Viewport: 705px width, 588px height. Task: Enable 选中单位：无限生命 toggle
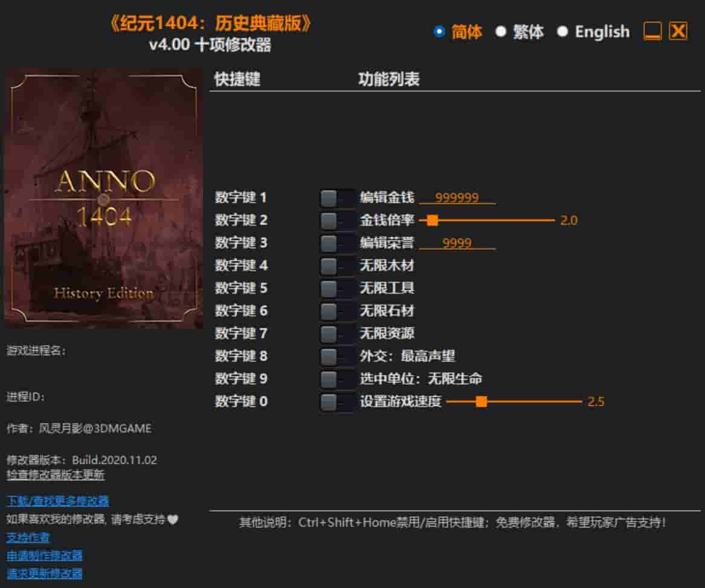[x=336, y=379]
